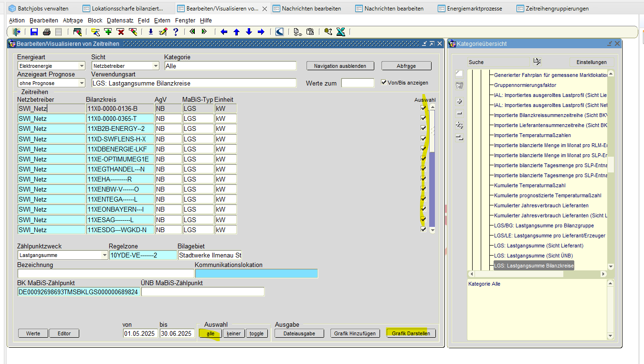644x364 pixels.
Task: Toggle the Von/Bis anzeigen checkbox
Action: (384, 82)
